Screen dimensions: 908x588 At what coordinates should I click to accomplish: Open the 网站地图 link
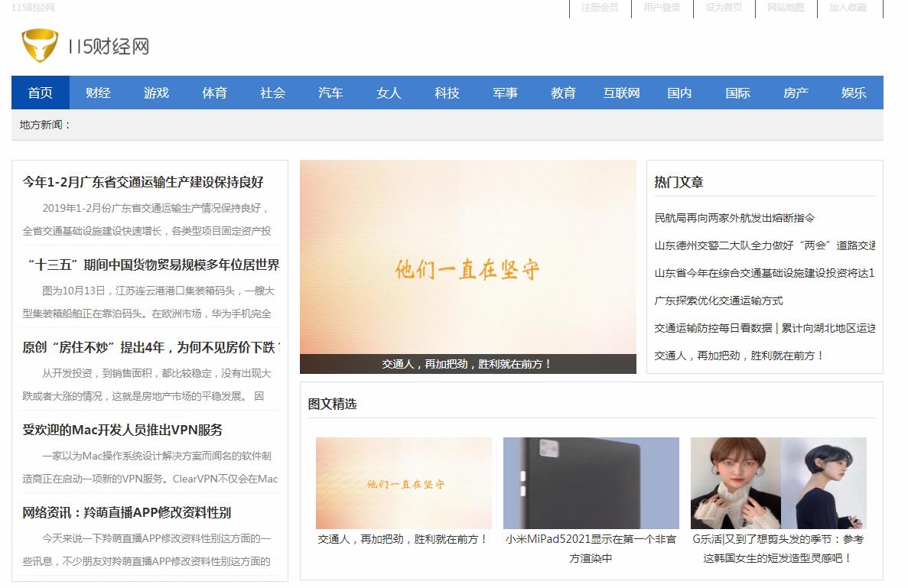[x=786, y=8]
